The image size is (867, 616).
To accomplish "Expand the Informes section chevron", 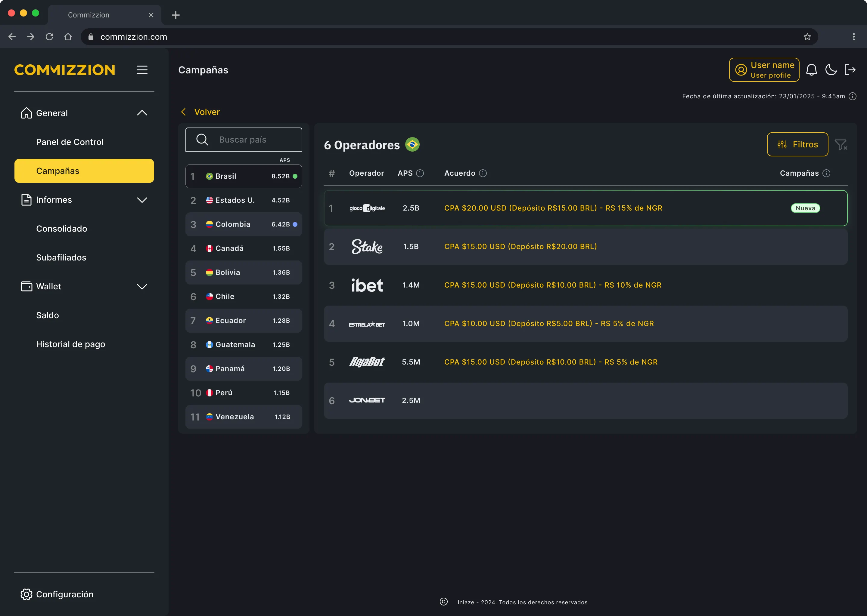I will click(x=142, y=200).
